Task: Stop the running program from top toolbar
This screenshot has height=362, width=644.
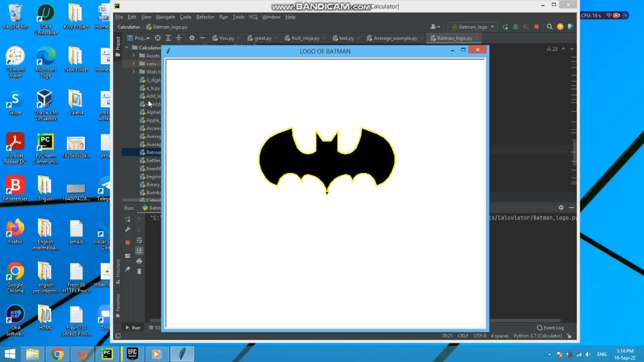Action: pyautogui.click(x=536, y=27)
